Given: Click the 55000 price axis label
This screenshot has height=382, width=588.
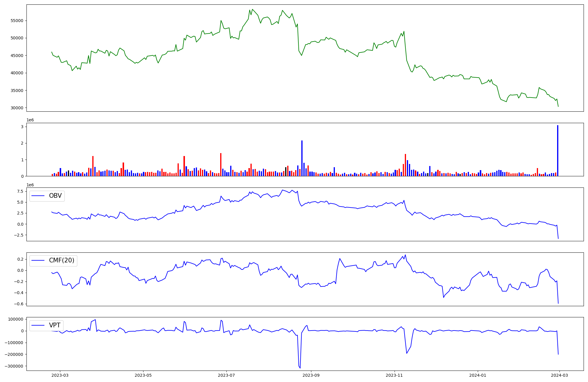Looking at the screenshot, I should tap(17, 21).
